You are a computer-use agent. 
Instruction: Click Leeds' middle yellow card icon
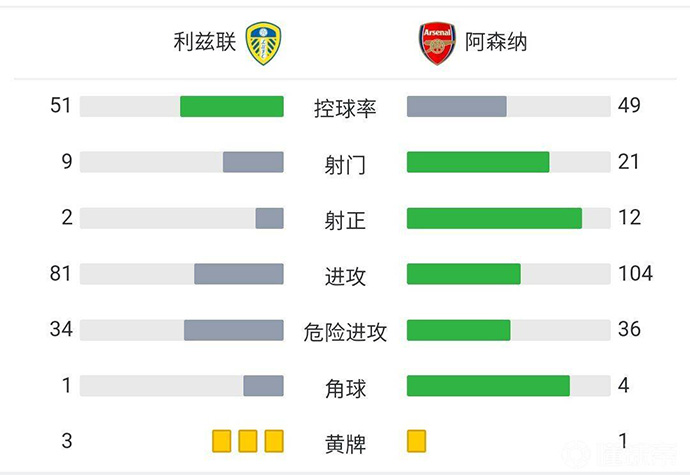pyautogui.click(x=248, y=441)
